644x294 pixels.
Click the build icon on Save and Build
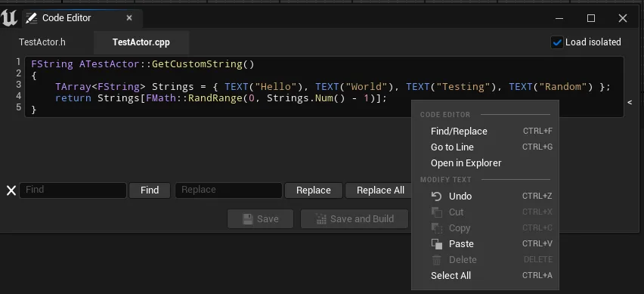[x=321, y=219]
